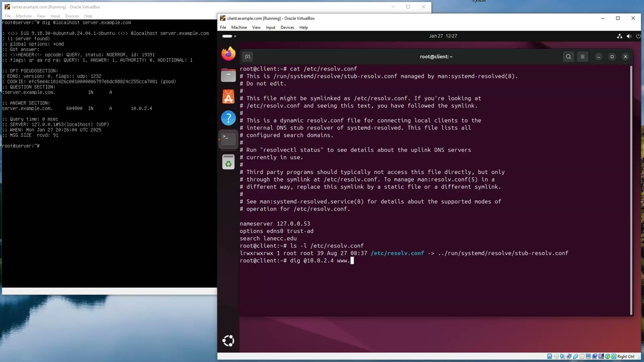Launch the App Center dock icon

coord(228,97)
